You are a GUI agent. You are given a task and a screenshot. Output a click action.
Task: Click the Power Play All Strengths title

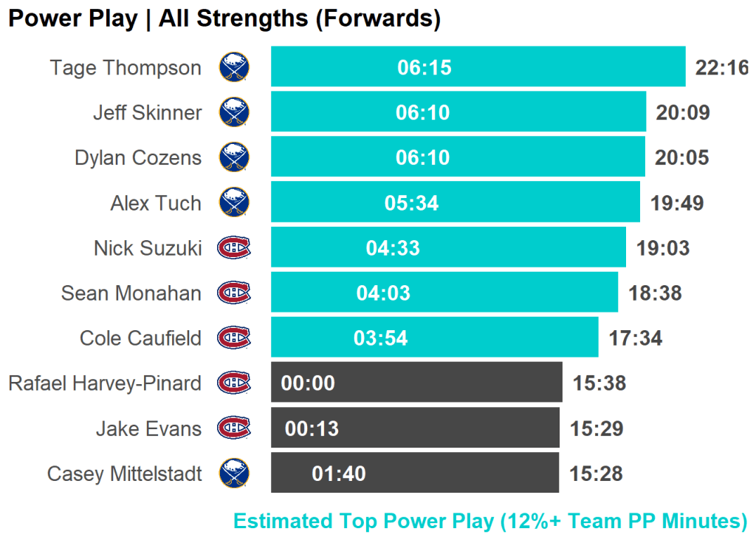[x=224, y=18]
